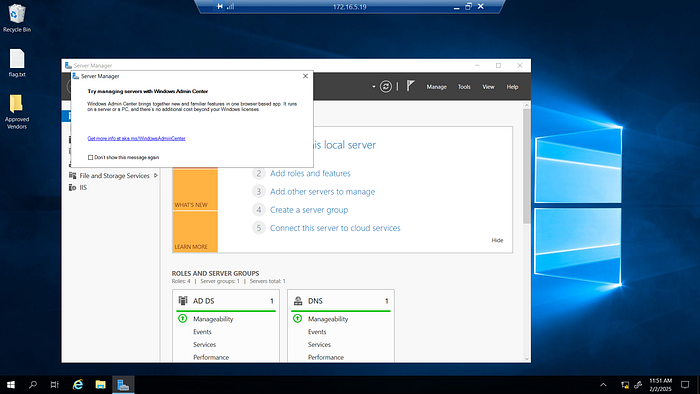Screen dimensions: 700x394
Task: Launch Internet Explorer from taskbar
Action: (x=78, y=385)
